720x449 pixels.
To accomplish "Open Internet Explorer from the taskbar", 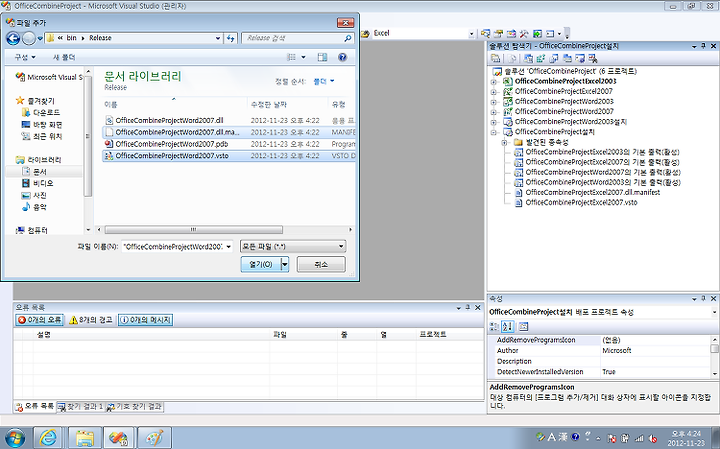I will point(47,438).
